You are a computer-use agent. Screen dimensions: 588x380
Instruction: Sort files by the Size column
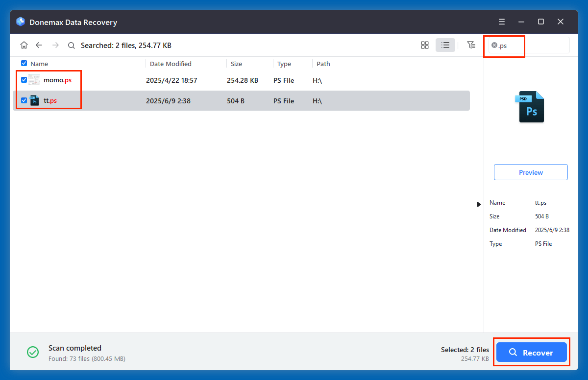pos(236,63)
